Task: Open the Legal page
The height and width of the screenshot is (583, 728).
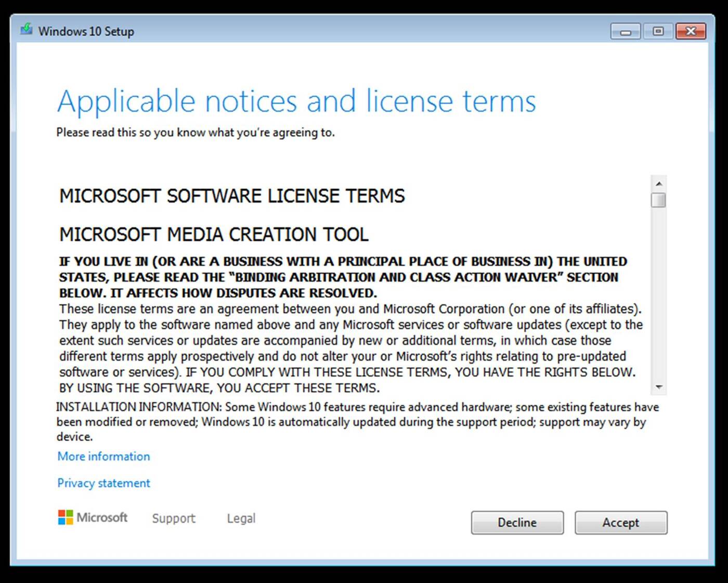Action: pos(241,518)
